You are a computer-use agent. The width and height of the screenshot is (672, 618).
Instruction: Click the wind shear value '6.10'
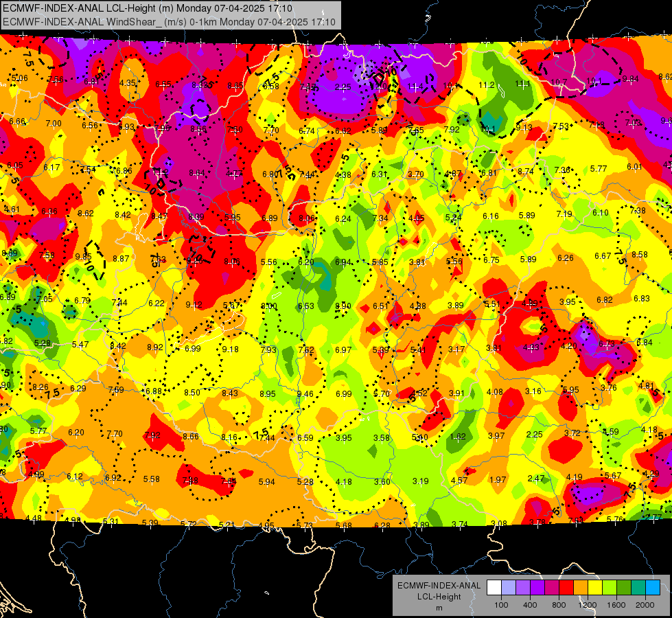coord(601,213)
